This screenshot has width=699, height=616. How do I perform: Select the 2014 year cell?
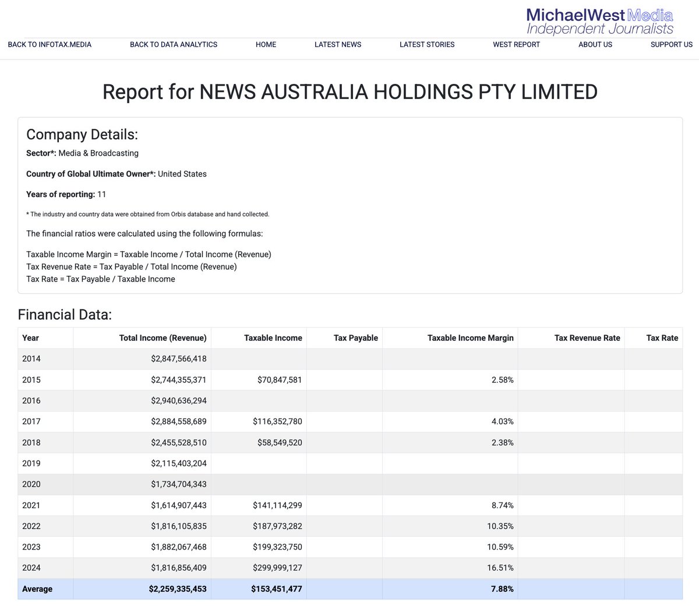(45, 359)
